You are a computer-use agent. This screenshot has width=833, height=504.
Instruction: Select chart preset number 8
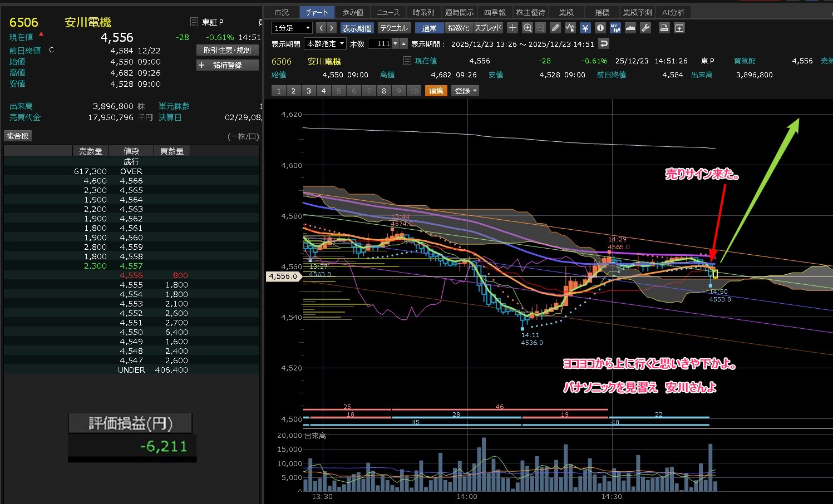pyautogui.click(x=383, y=91)
